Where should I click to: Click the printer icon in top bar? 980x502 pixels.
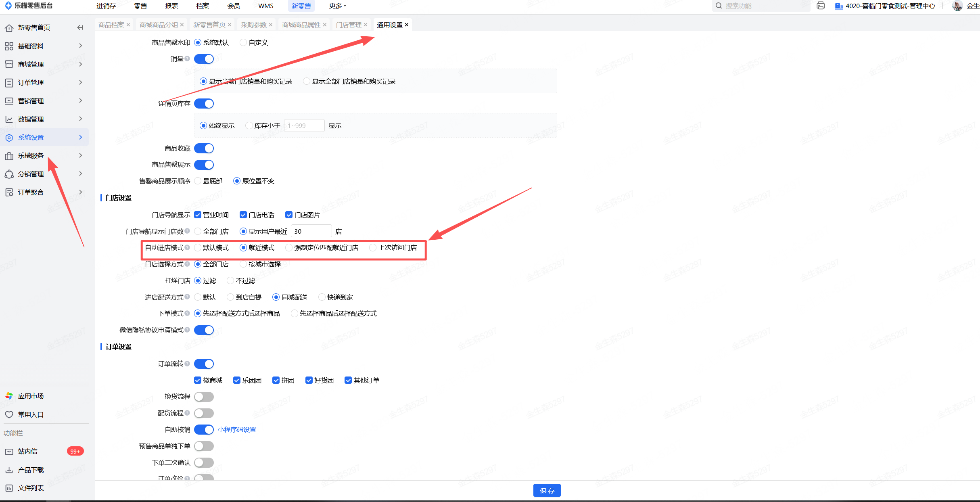821,6
